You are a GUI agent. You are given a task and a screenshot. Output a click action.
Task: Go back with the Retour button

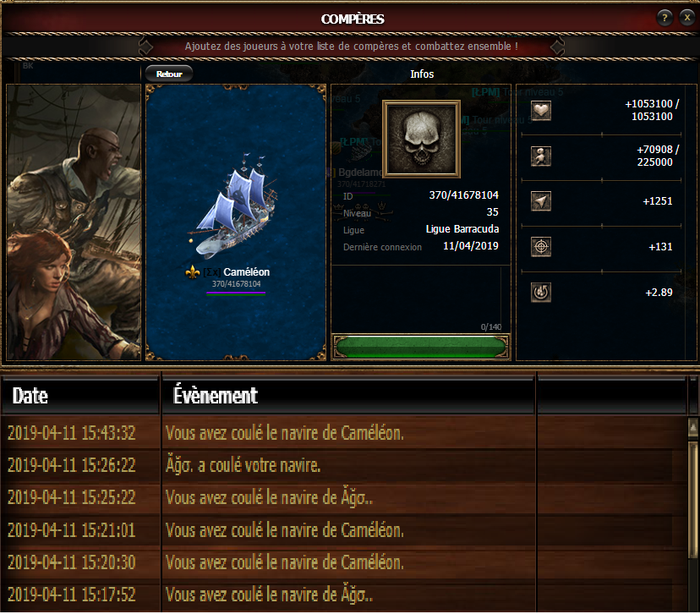[x=169, y=74]
